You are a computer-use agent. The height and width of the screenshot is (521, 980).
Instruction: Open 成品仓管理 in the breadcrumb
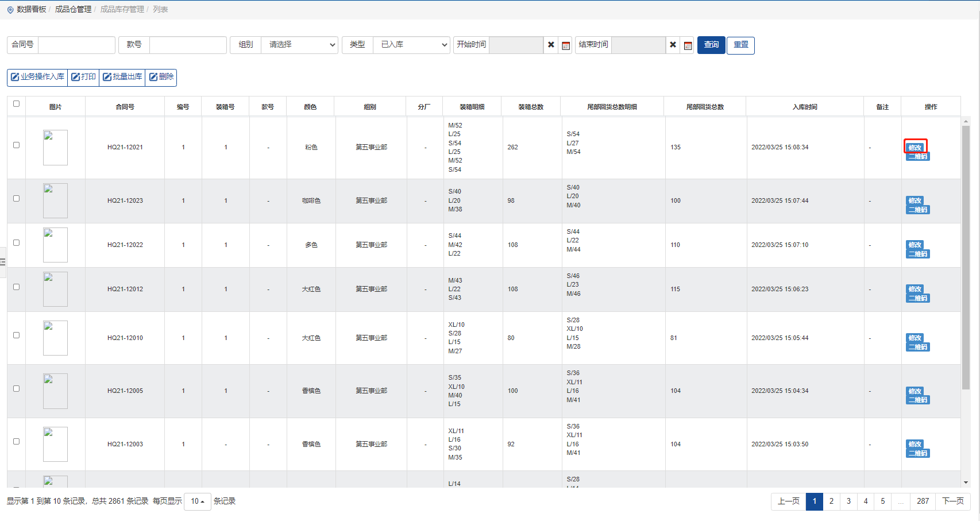click(x=73, y=9)
